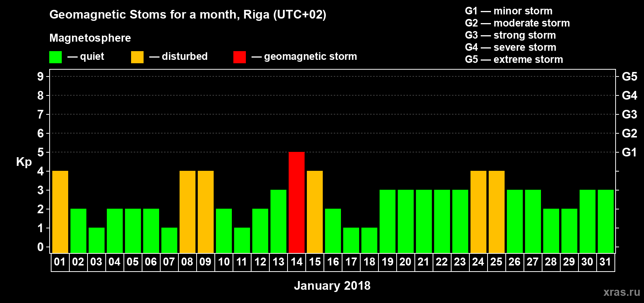Click the 'Kp' axis label
The image size is (644, 303).
(24, 162)
